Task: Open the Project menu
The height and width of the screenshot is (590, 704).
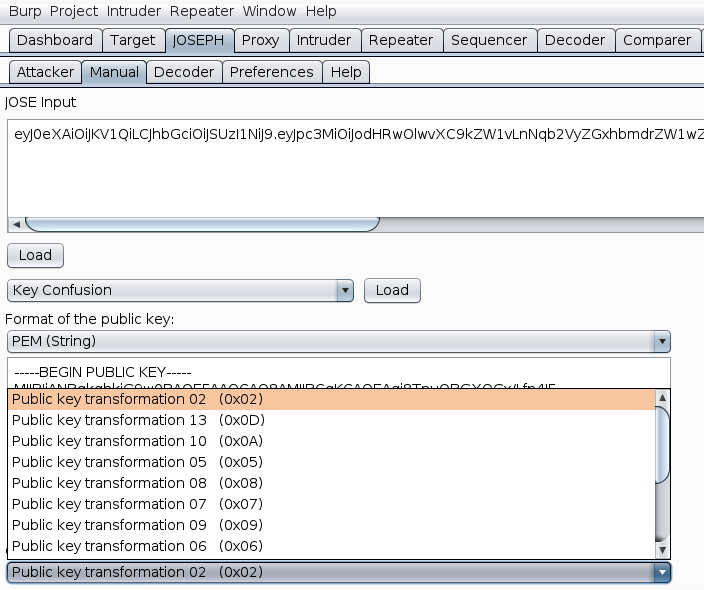Action: click(x=74, y=11)
